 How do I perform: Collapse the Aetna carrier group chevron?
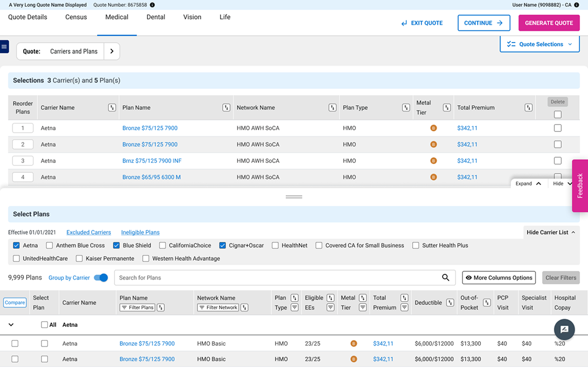[11, 325]
